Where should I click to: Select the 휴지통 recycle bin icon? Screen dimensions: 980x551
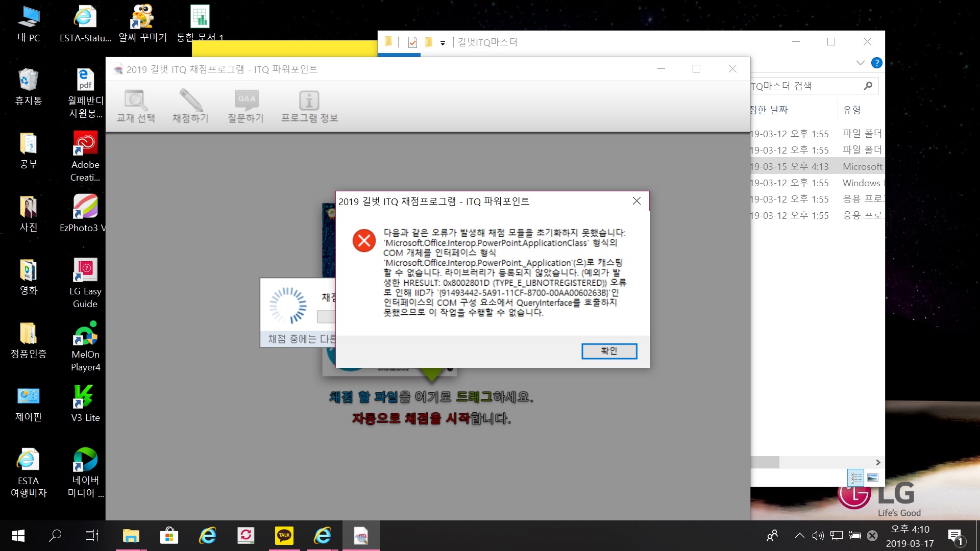click(29, 87)
